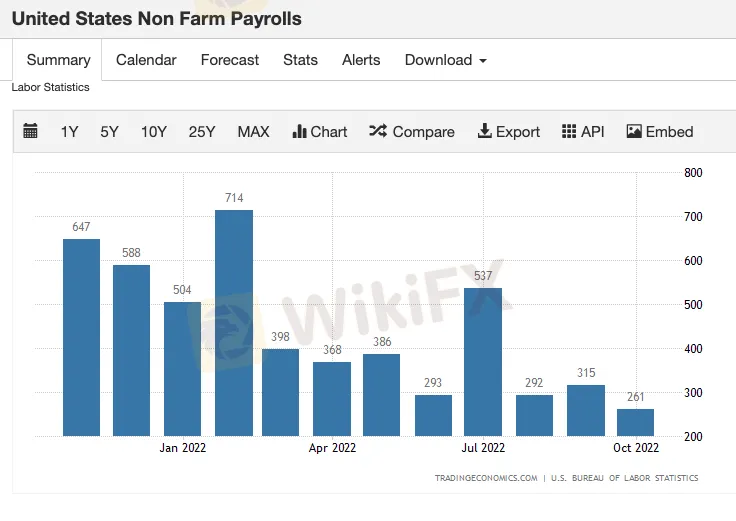This screenshot has width=736, height=521.
Task: Select the 25Y time range
Action: (x=202, y=132)
